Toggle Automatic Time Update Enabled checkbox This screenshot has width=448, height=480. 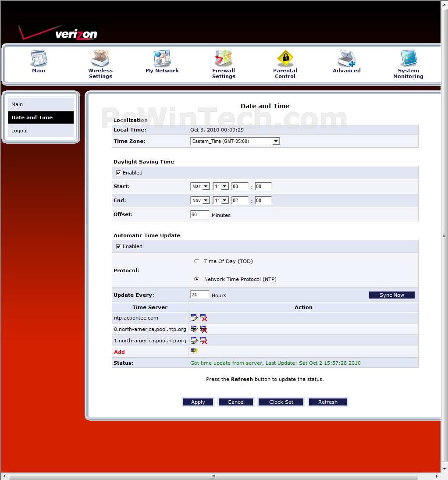point(118,246)
